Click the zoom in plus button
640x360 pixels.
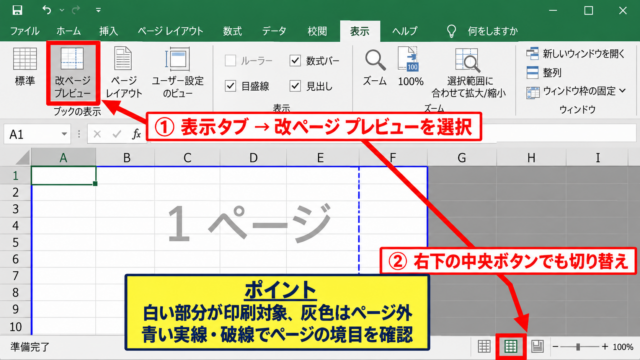(605, 347)
